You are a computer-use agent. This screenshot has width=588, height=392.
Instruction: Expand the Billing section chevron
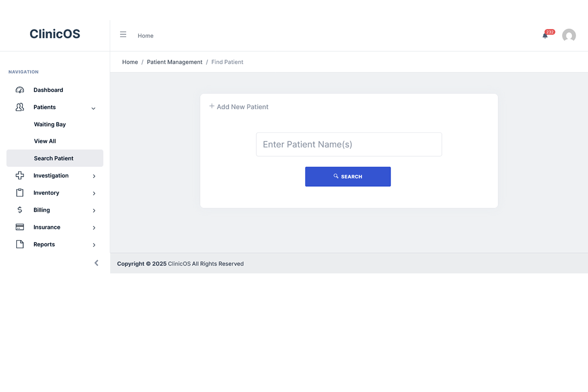(x=94, y=210)
